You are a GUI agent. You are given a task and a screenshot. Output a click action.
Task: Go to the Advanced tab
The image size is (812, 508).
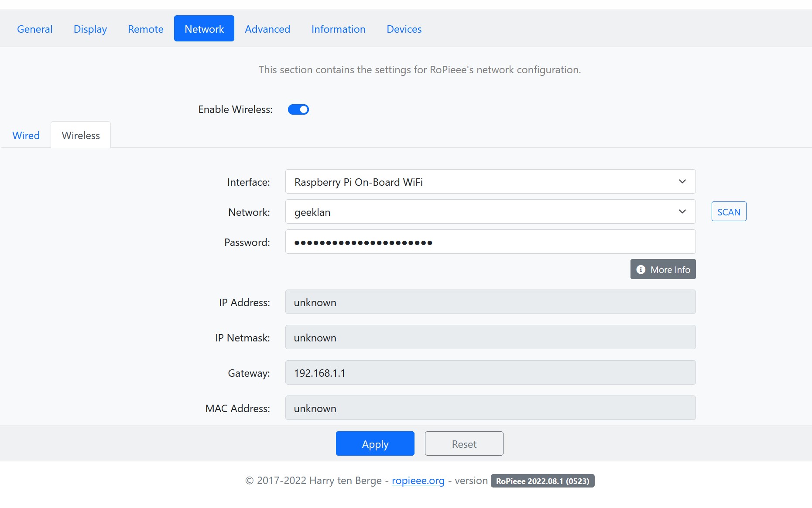pos(267,29)
